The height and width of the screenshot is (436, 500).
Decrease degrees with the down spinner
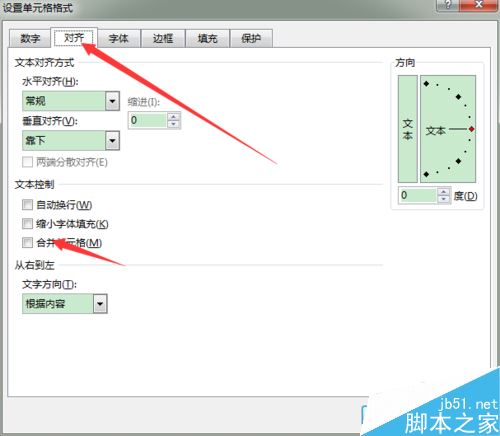coord(443,199)
